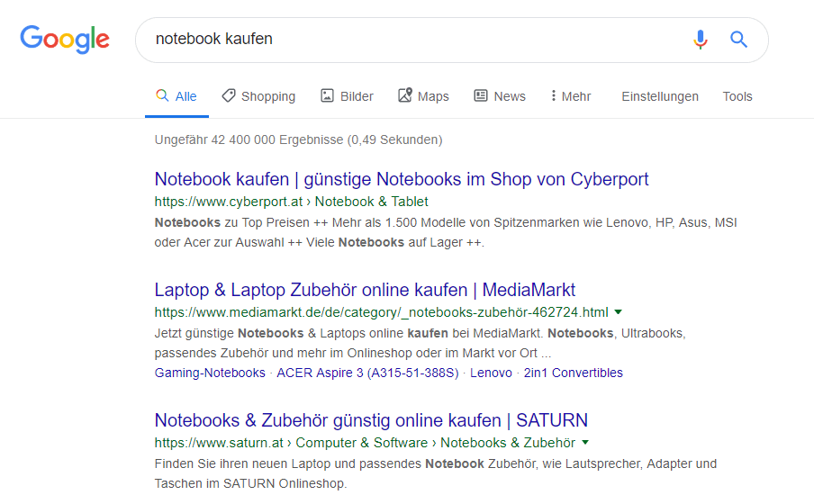
Task: Open the Cyberport Notebook kaufen result
Action: coord(402,179)
